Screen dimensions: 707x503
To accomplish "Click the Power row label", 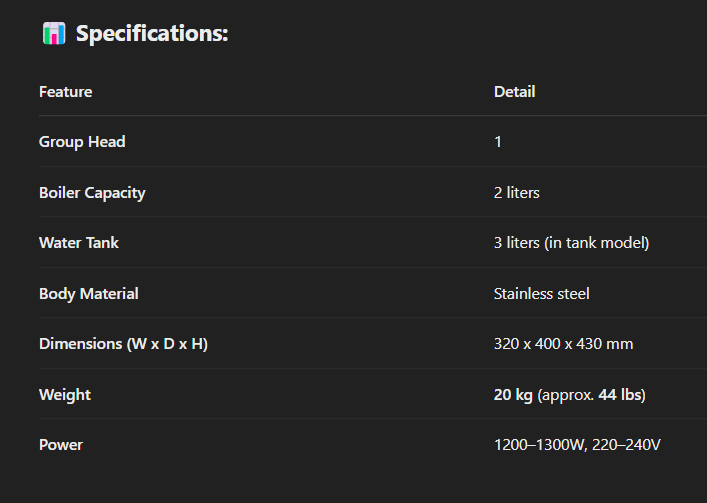I will click(61, 445).
